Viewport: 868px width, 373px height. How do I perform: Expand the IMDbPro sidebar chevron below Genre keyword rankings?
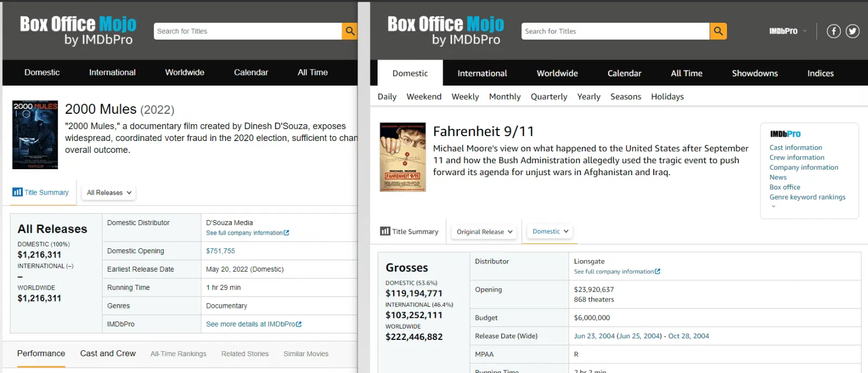[x=774, y=207]
